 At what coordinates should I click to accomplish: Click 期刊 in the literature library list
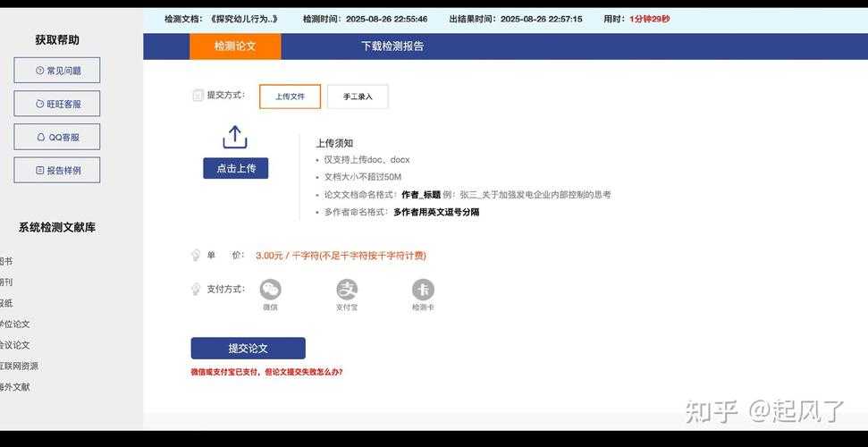[x=6, y=282]
